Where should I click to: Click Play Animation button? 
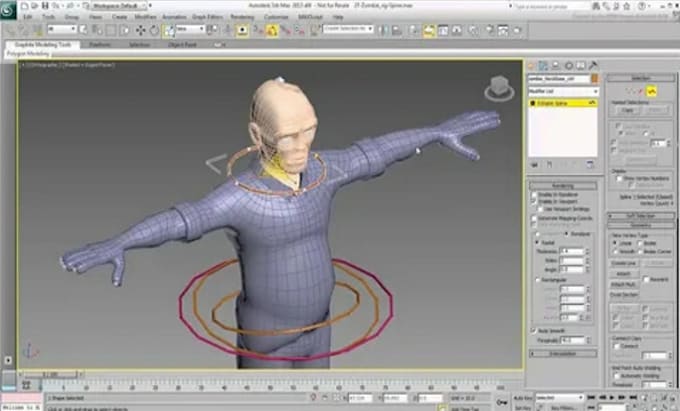[612, 397]
